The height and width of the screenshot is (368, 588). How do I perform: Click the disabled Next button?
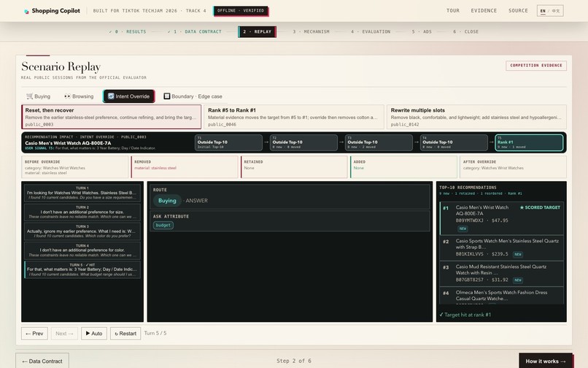click(x=64, y=334)
